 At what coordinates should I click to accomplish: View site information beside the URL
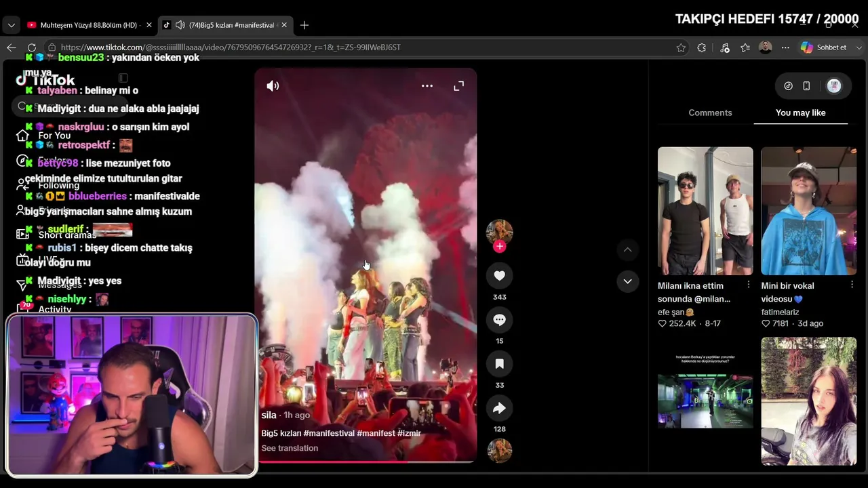(x=52, y=47)
